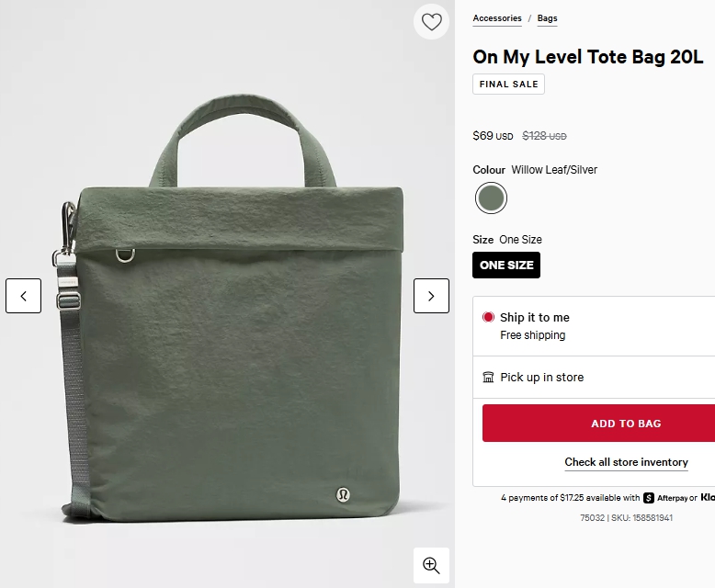Show the next product image
This screenshot has width=715, height=588.
click(431, 296)
